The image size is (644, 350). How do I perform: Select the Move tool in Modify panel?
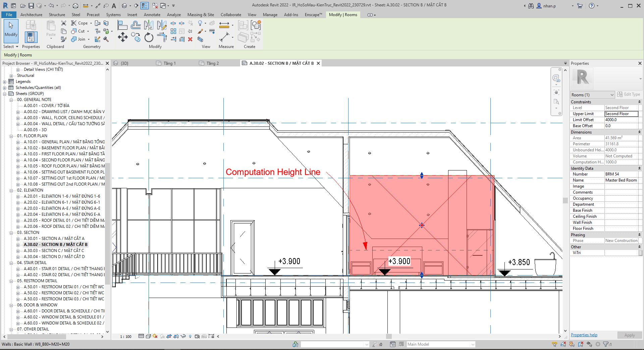123,37
